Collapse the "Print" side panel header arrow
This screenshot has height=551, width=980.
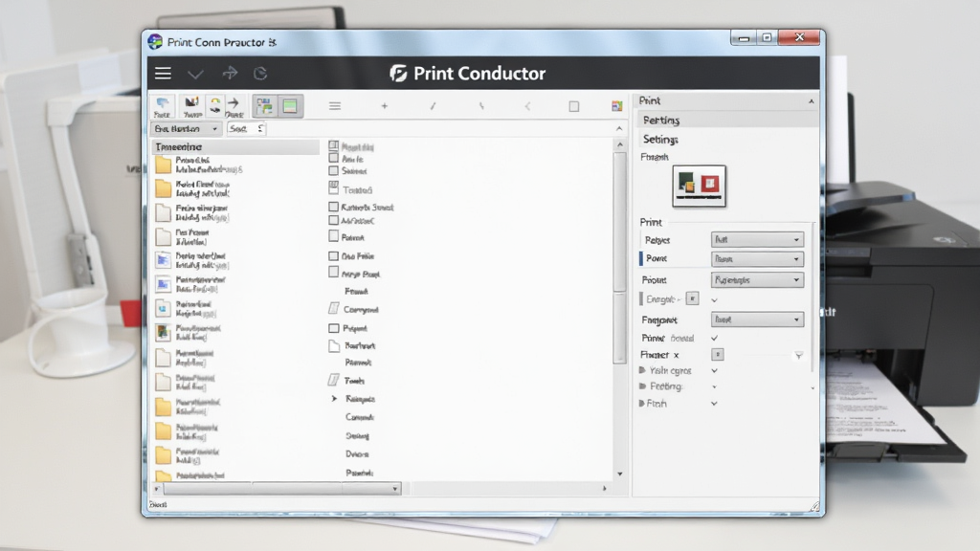point(812,101)
